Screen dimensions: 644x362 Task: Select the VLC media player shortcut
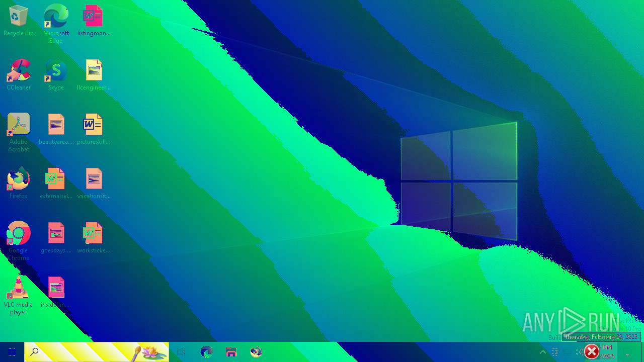(19, 295)
